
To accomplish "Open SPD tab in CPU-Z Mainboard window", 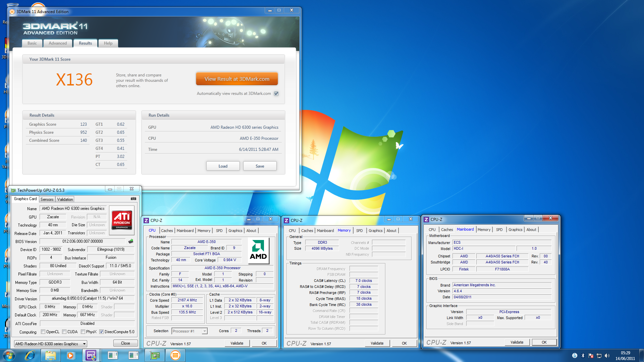I will point(499,230).
